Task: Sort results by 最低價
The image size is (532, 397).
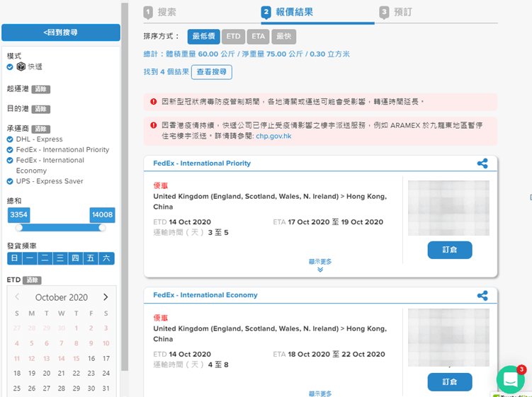Action: (203, 36)
